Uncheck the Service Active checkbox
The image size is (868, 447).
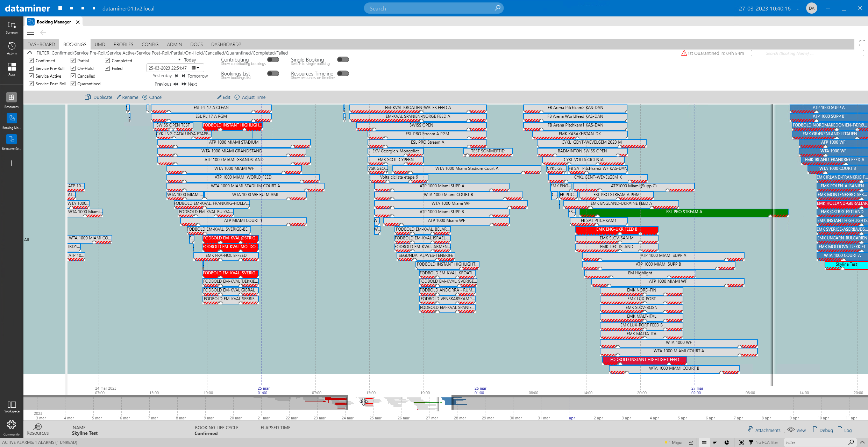click(31, 76)
